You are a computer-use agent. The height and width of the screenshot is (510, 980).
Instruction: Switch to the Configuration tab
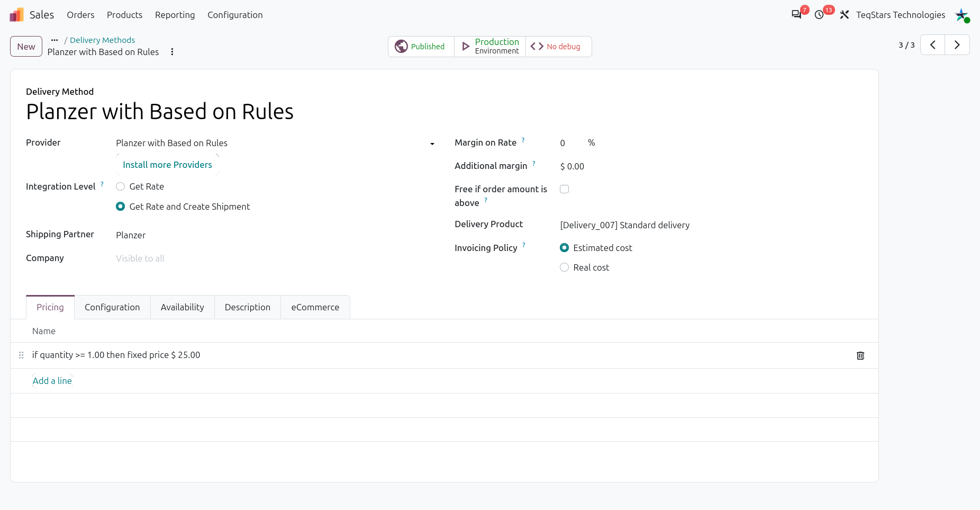(112, 307)
